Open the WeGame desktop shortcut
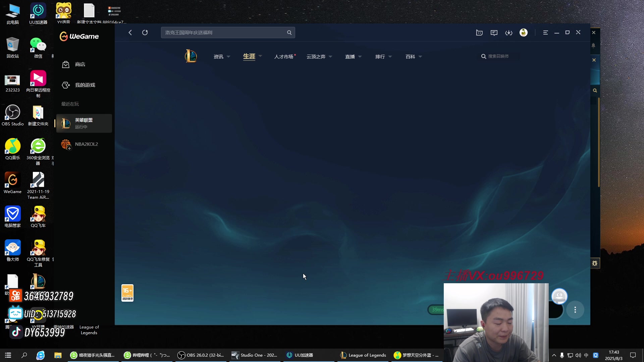644x362 pixels. pos(13,183)
